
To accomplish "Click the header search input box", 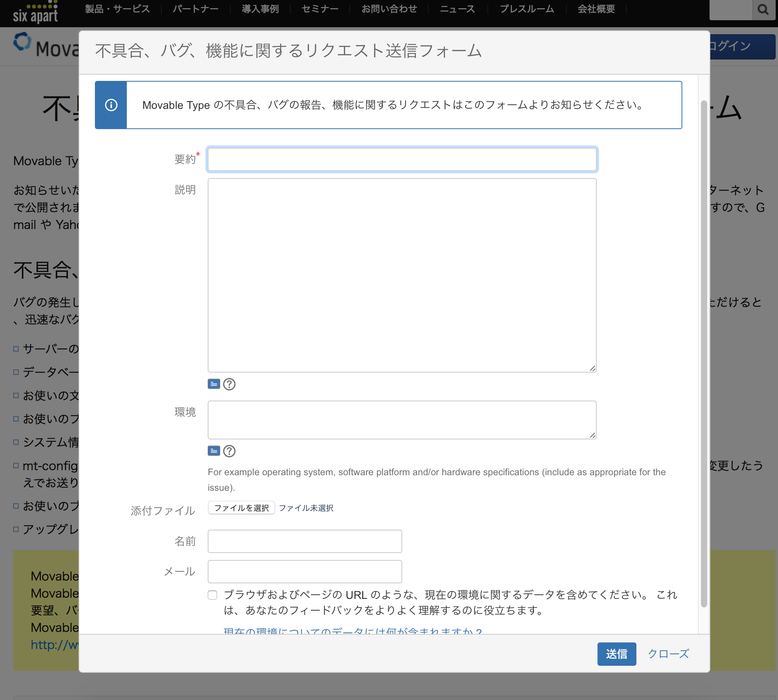I will pos(731,9).
